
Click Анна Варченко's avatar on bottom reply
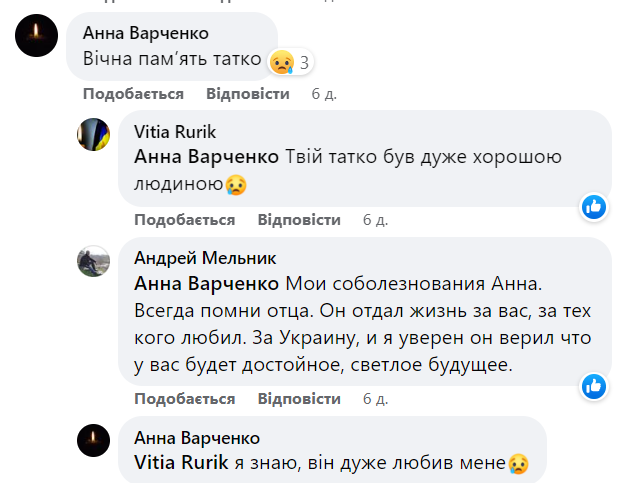pos(93,440)
